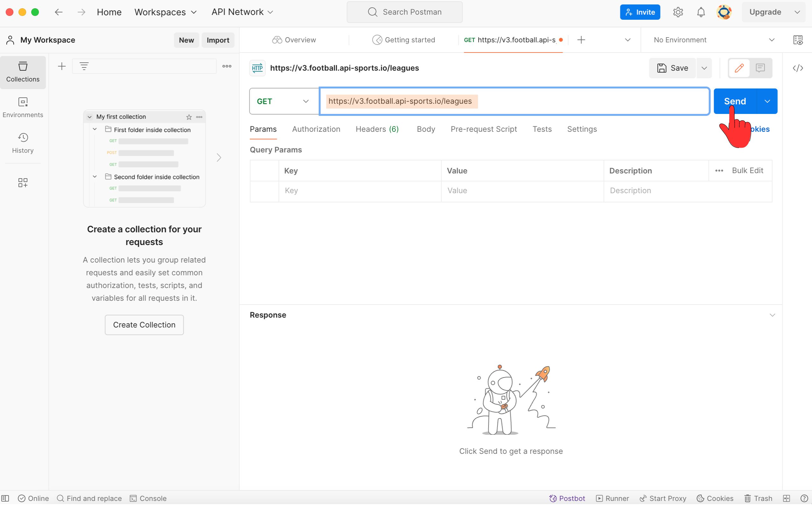
Task: Click the New button
Action: (x=186, y=40)
